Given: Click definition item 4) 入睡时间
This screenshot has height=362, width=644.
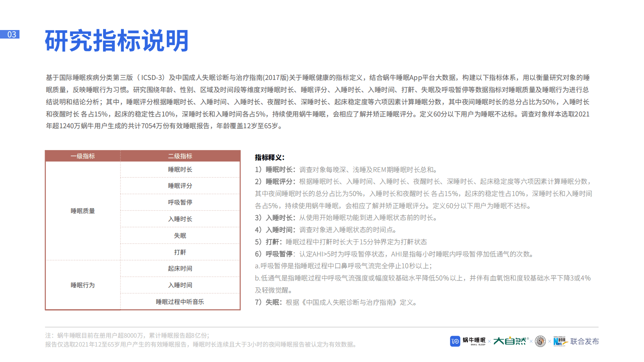Looking at the screenshot, I should (x=326, y=230).
